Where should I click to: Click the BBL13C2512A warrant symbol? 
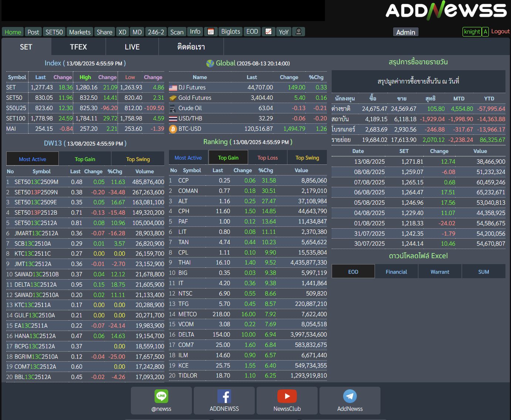pyautogui.click(x=33, y=377)
